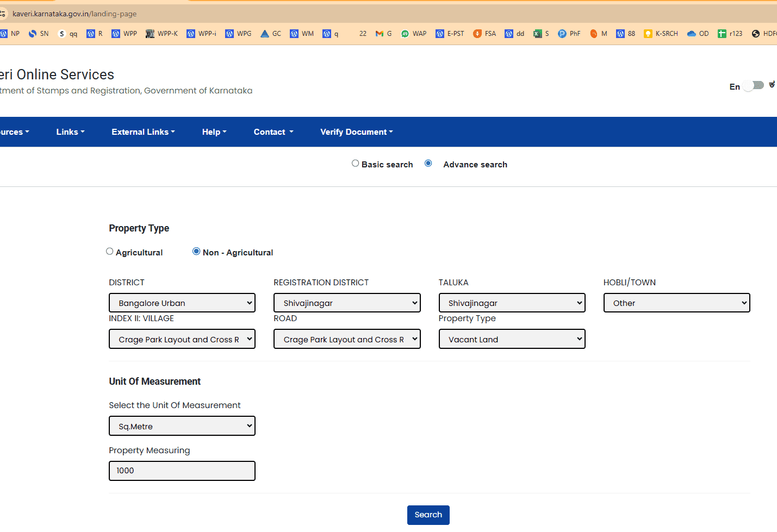The image size is (777, 532).
Task: Open the HOBLI/TOWN dropdown showing Other
Action: 676,303
